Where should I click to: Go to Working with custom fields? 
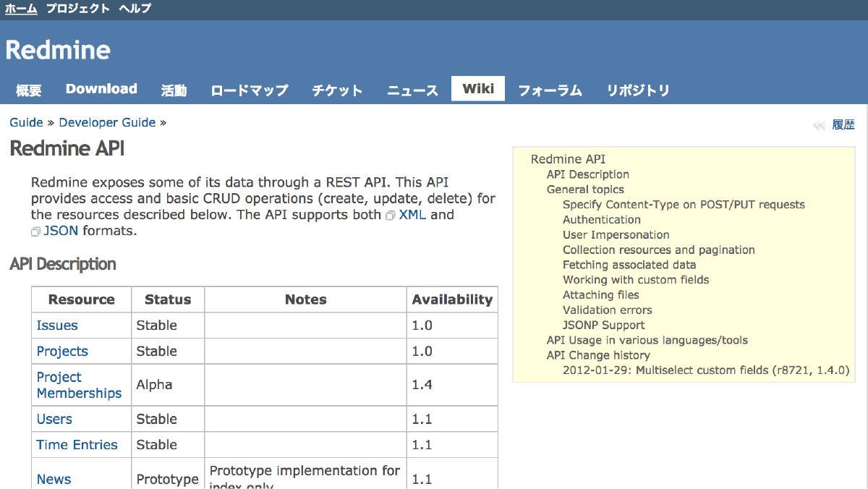[636, 280]
